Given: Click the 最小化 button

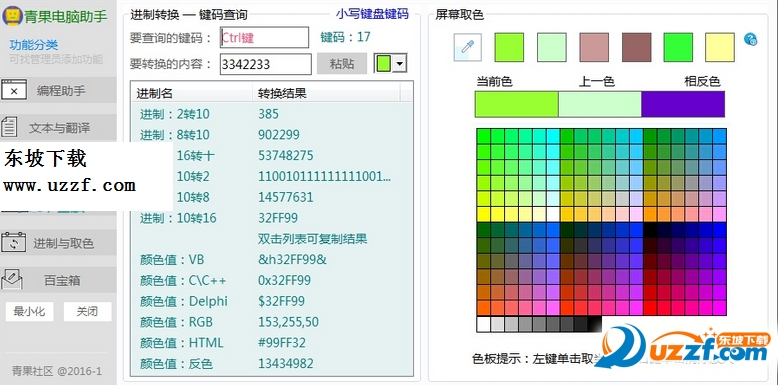Looking at the screenshot, I should click(29, 312).
